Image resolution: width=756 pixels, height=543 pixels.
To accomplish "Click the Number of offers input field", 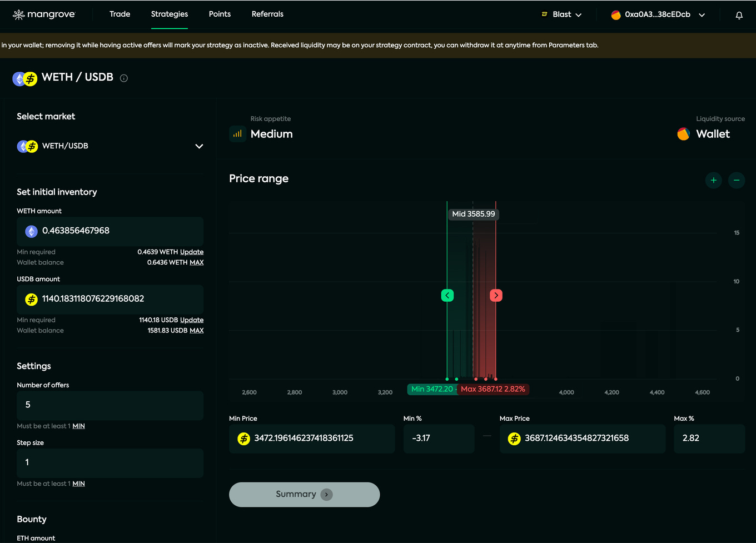I will [110, 406].
